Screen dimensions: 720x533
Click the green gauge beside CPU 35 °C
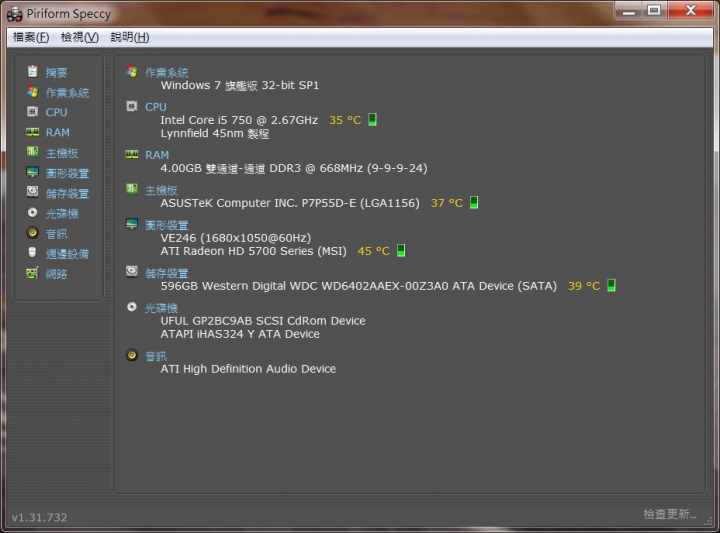372,119
